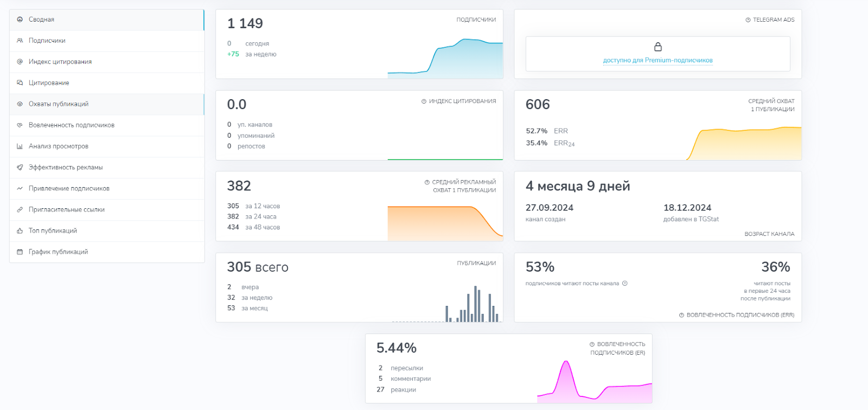The width and height of the screenshot is (868, 410).
Task: Click the Топ публикаций thumbs-up icon
Action: coord(20,231)
